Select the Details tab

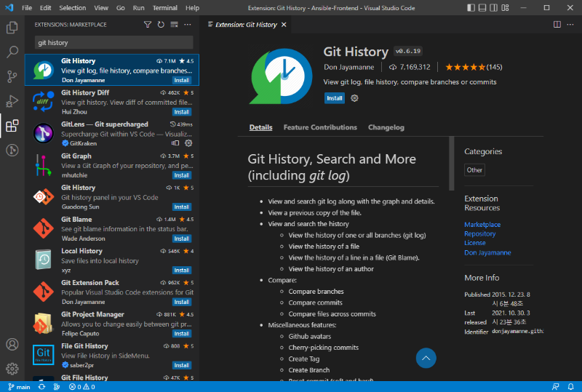(x=260, y=127)
